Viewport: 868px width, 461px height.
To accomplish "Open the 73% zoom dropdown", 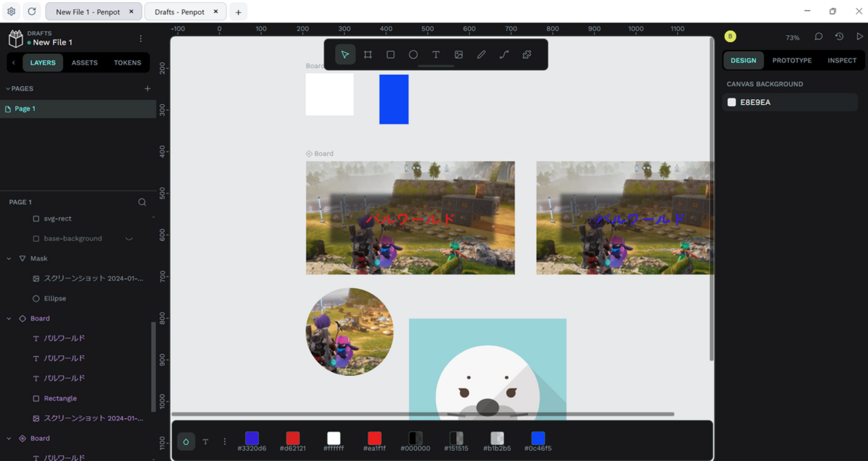I will [793, 37].
